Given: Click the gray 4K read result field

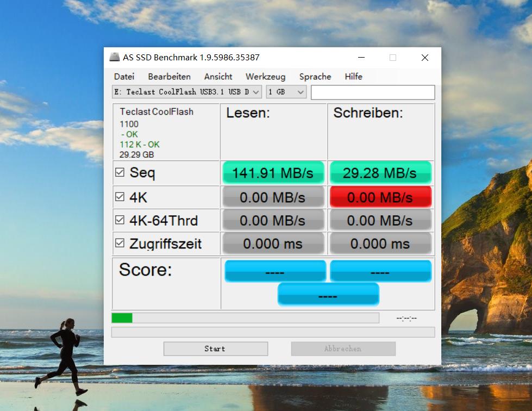Looking at the screenshot, I should (x=273, y=197).
